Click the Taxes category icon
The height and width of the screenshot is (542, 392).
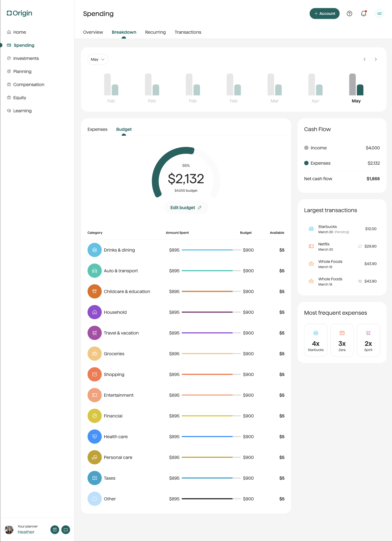click(95, 478)
